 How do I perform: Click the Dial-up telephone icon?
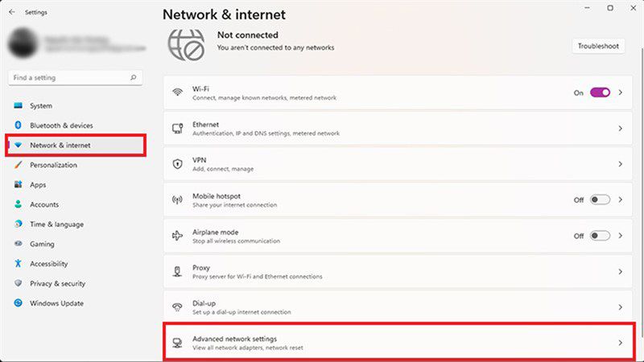(177, 307)
